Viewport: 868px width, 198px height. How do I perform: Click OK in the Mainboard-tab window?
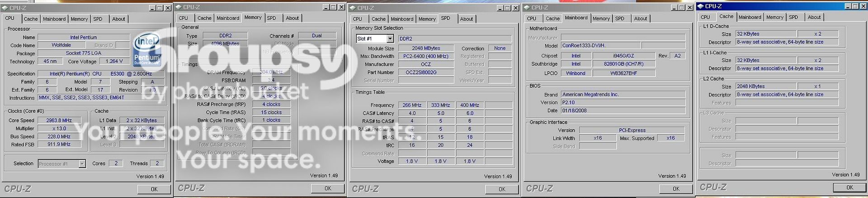(x=676, y=189)
